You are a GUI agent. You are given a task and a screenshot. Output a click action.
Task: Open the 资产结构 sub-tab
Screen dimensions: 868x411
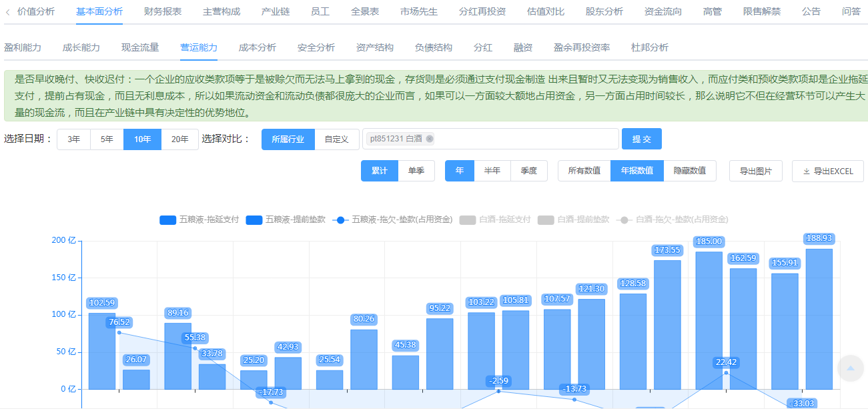click(x=375, y=47)
